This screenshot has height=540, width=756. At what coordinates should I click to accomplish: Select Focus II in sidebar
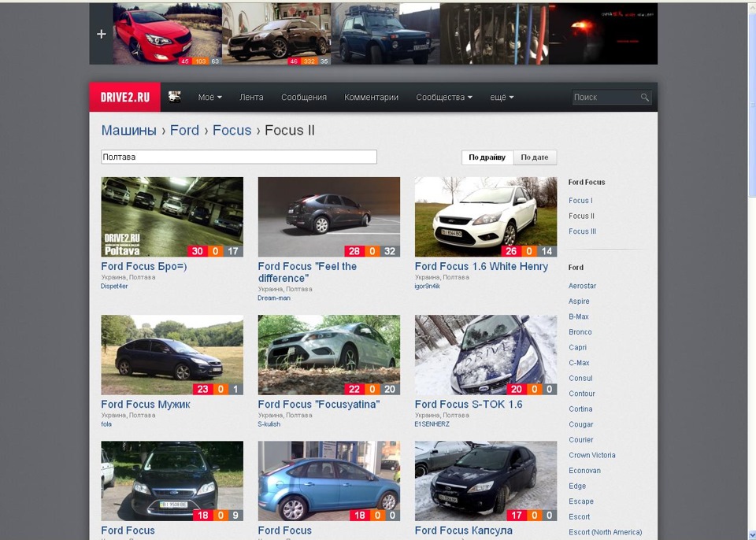tap(581, 216)
